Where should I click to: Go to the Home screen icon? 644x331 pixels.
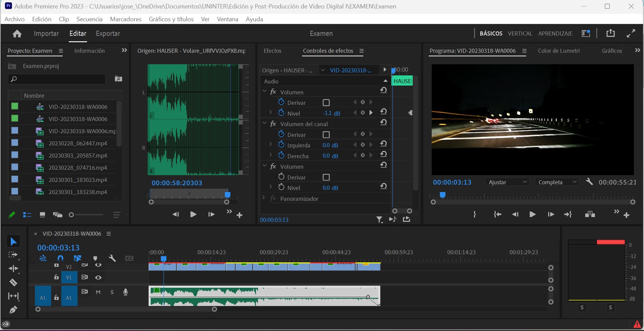(x=17, y=33)
